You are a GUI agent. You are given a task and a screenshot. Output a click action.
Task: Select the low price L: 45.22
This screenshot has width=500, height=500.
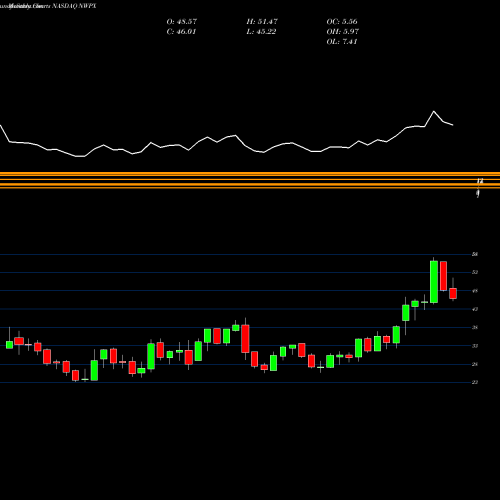click(261, 32)
